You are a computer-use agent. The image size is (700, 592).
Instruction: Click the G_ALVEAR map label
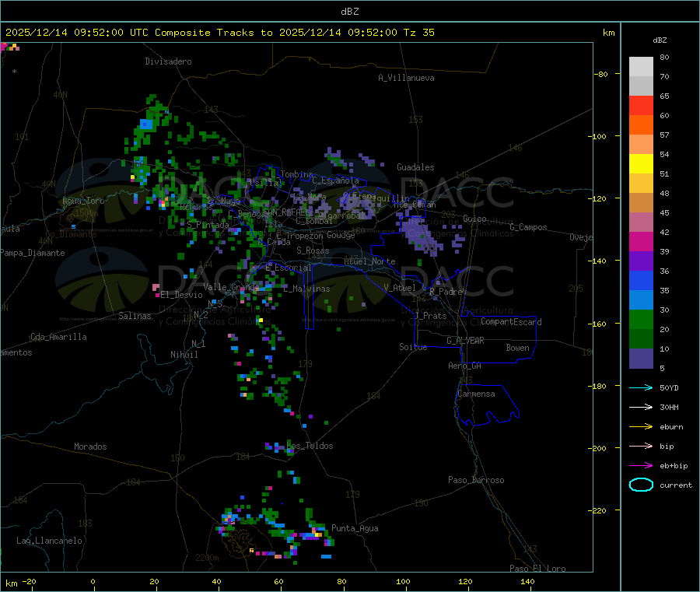click(465, 341)
